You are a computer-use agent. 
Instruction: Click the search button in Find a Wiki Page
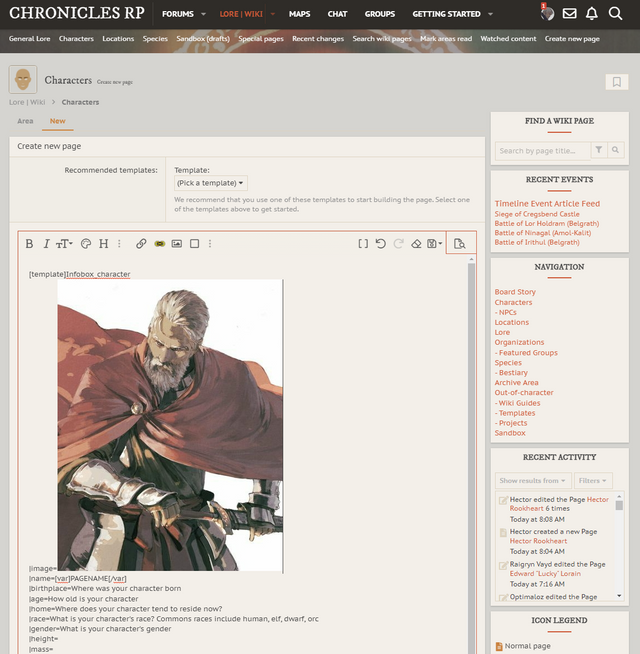[x=615, y=150]
